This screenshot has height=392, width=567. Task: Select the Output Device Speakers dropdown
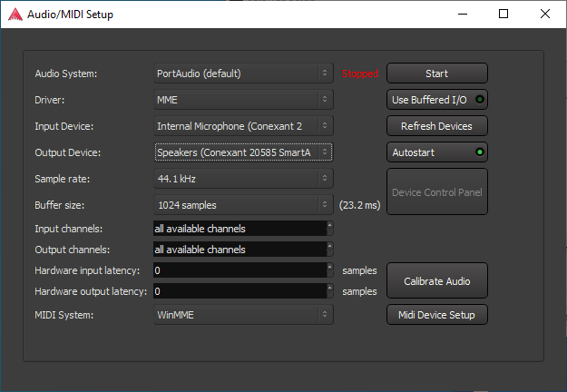[x=243, y=152]
